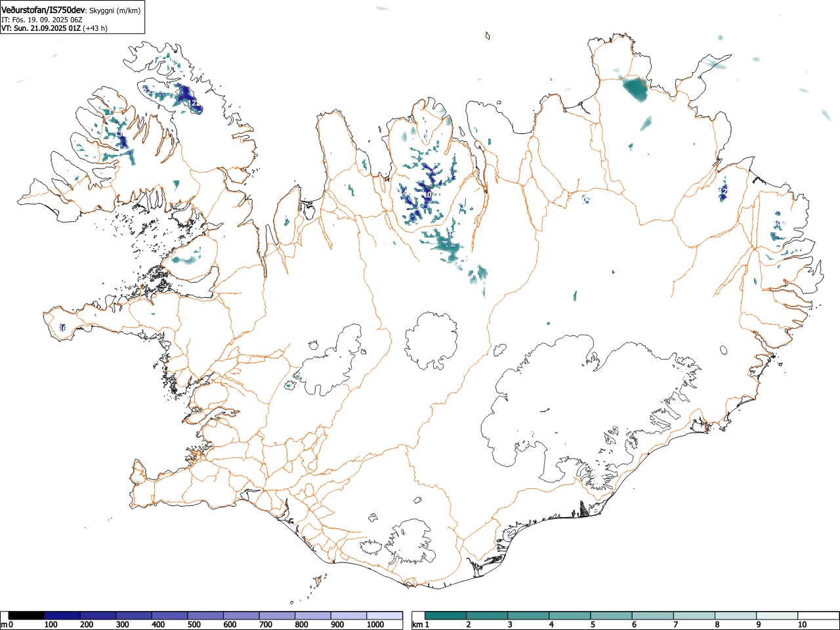Click the '200' tick label
This screenshot has width=840, height=630.
pos(87,625)
